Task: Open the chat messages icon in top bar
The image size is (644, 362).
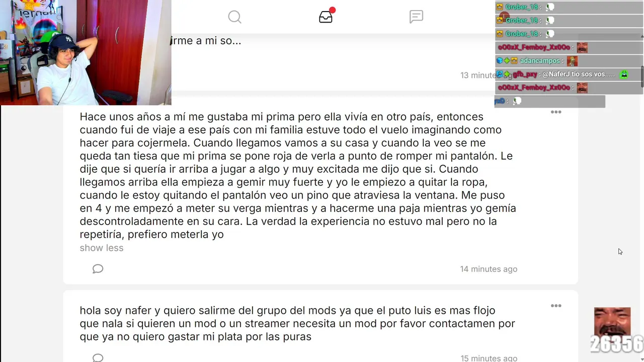Action: (416, 17)
